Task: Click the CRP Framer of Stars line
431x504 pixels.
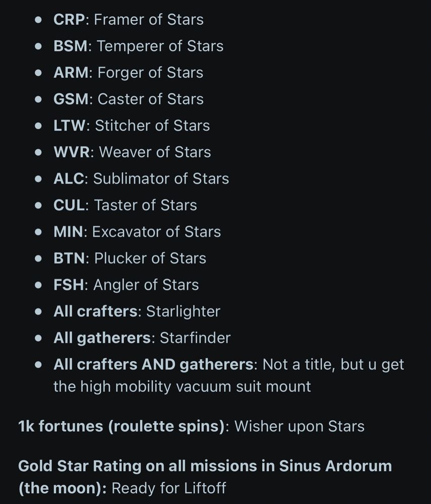Action: click(x=128, y=19)
